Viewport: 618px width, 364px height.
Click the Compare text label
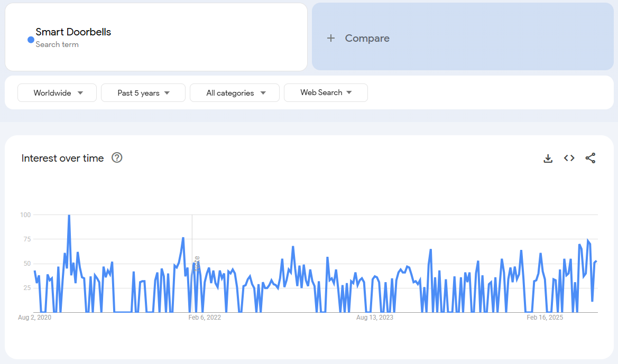(367, 38)
